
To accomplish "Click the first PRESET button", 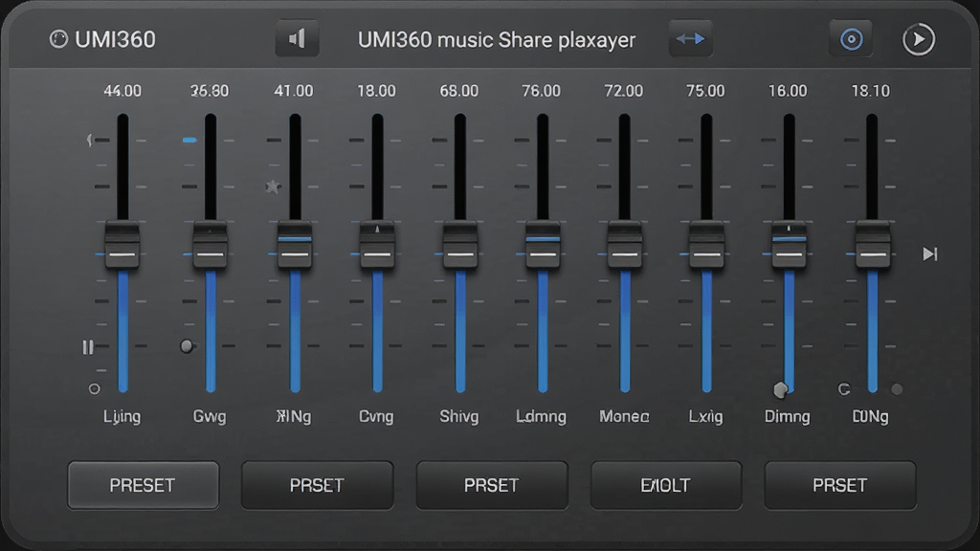I will pos(144,485).
